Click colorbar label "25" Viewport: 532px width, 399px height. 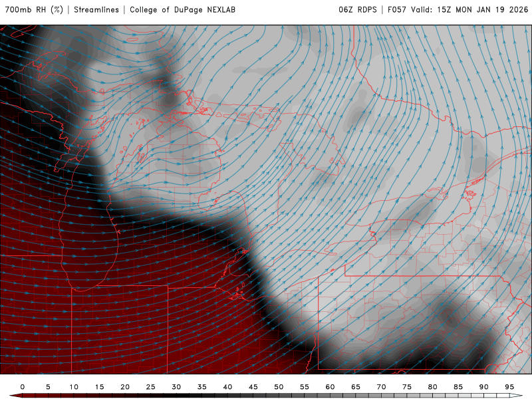tap(151, 387)
